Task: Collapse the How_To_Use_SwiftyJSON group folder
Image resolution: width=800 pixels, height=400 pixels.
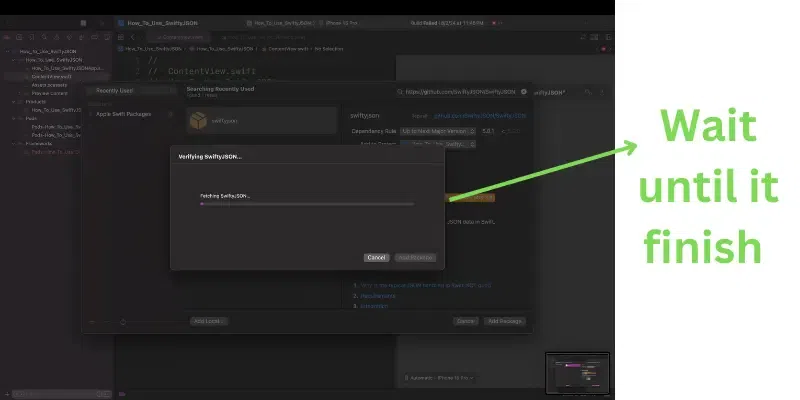Action: [x=14, y=60]
